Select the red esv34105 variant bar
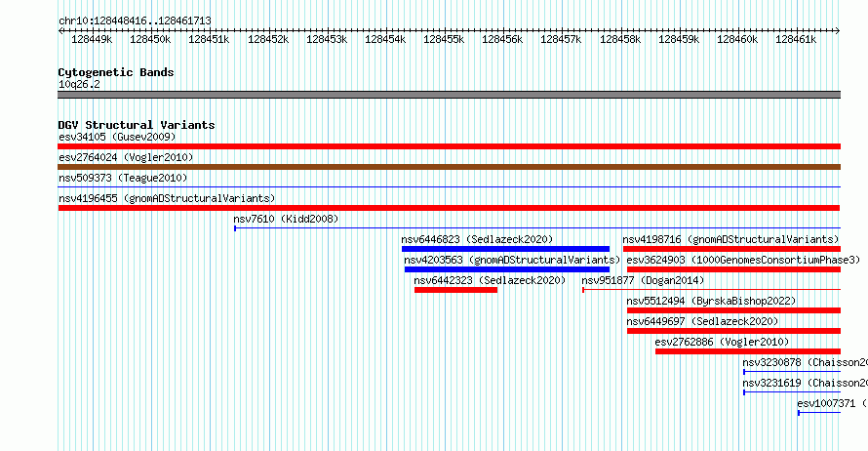Viewport: 868px width, 451px height. [449, 146]
